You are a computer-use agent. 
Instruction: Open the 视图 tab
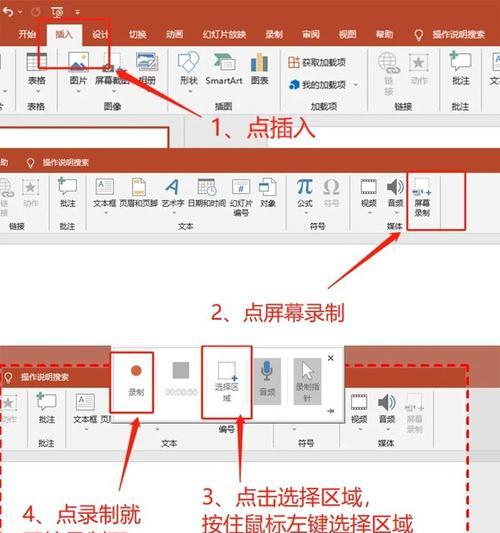click(347, 34)
